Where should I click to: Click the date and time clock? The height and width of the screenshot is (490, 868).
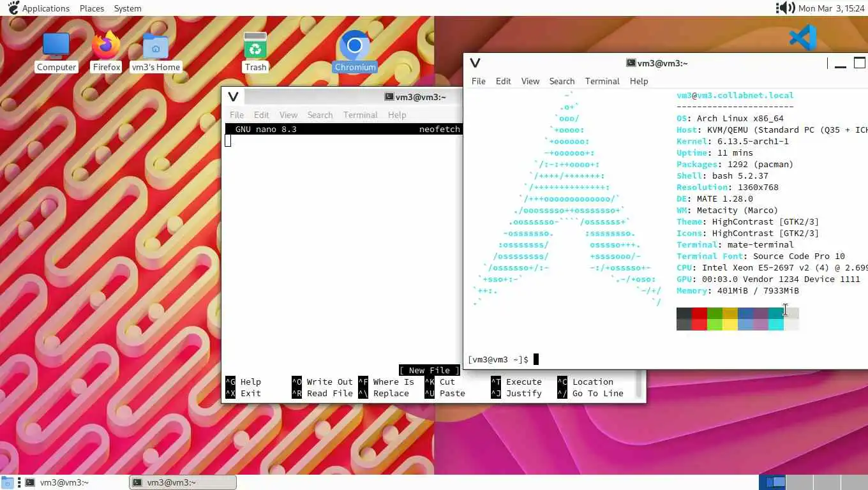pos(831,8)
